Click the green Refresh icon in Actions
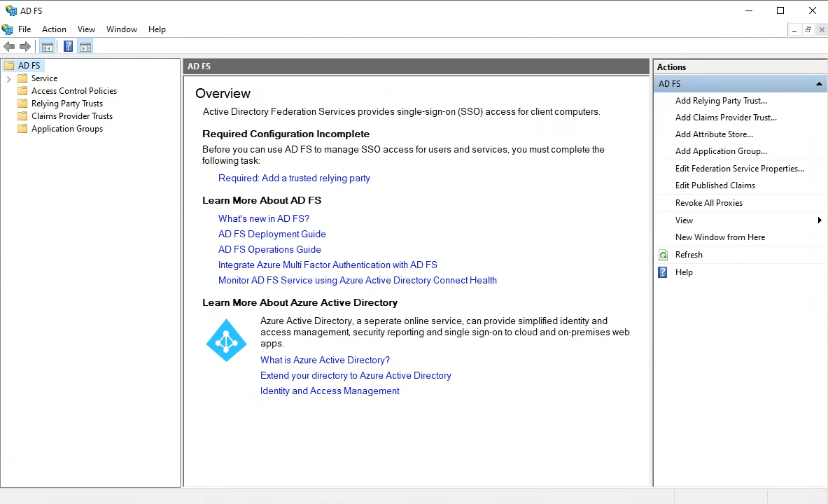The image size is (828, 504). (664, 255)
